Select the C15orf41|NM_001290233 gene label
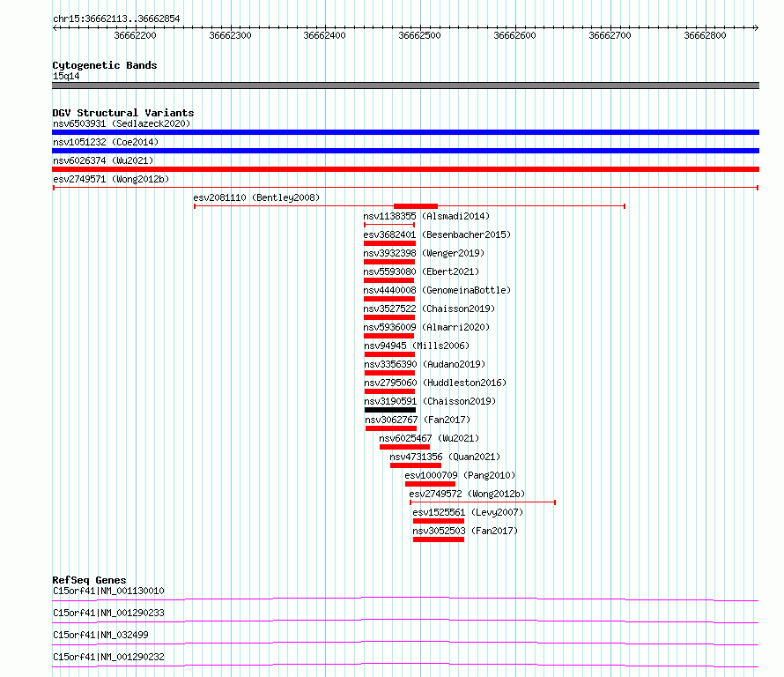 108,613
